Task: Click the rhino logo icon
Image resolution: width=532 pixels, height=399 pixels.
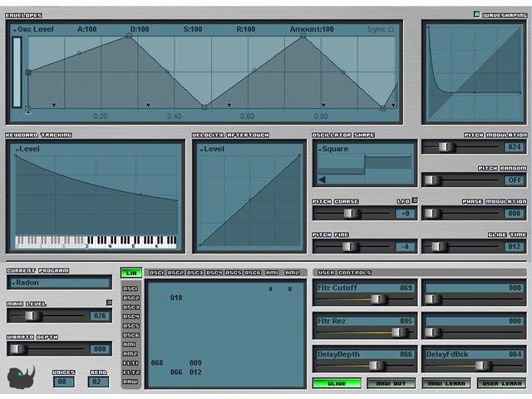Action: (x=22, y=376)
